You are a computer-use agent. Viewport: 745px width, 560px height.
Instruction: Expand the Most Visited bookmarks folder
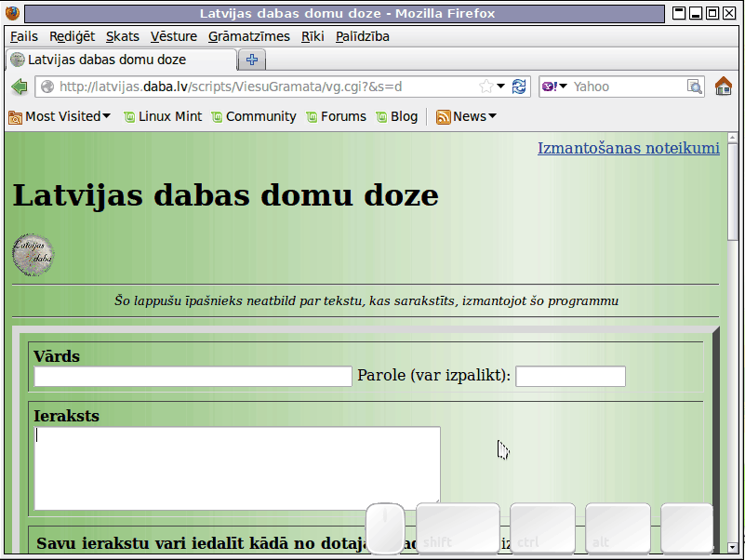point(60,116)
